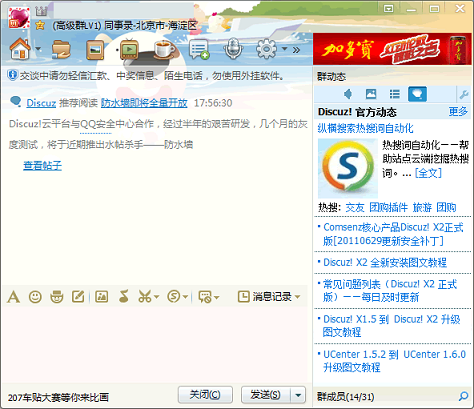
Task: Switch to the list view tab
Action: pos(394,94)
